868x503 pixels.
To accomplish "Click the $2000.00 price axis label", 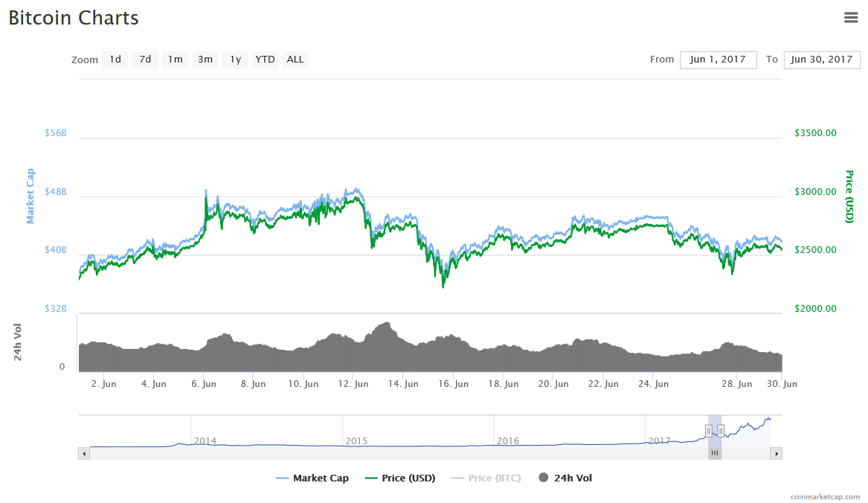I will pos(815,309).
